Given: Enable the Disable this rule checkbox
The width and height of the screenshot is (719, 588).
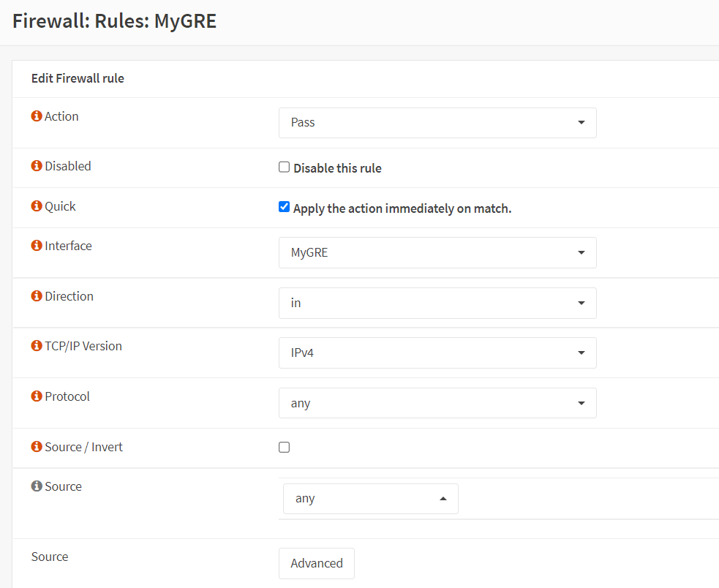Looking at the screenshot, I should 285,167.
